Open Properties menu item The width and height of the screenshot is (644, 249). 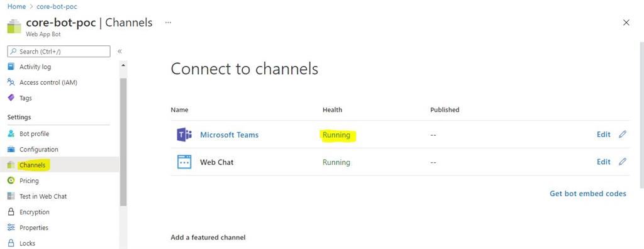(34, 228)
